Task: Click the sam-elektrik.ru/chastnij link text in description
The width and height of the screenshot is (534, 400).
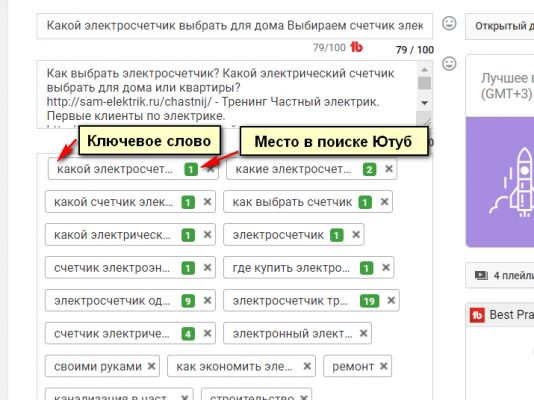Action: (x=129, y=101)
